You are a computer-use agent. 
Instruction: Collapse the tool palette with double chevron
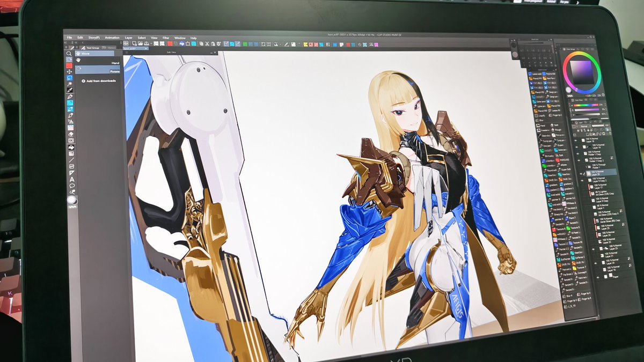pos(65,42)
